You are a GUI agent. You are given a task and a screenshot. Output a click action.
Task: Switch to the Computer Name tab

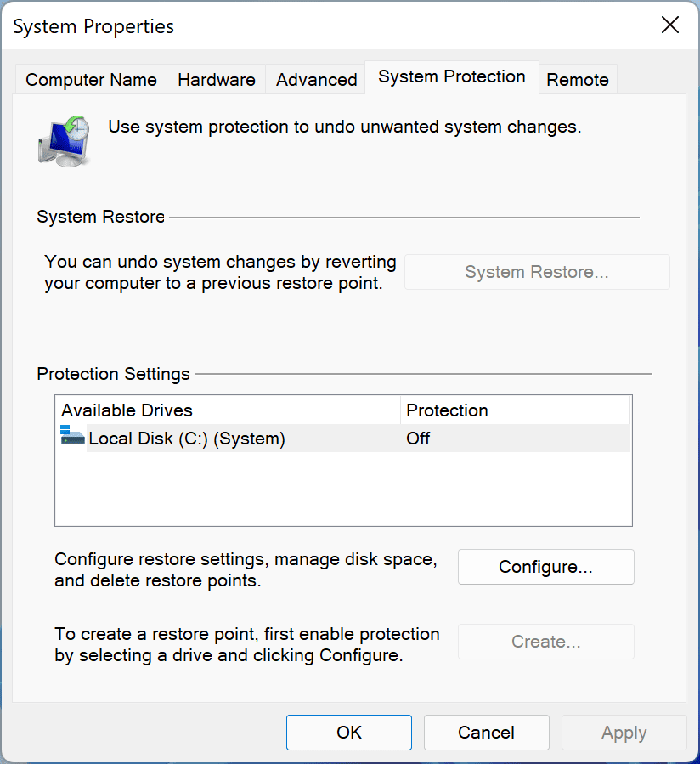point(91,79)
